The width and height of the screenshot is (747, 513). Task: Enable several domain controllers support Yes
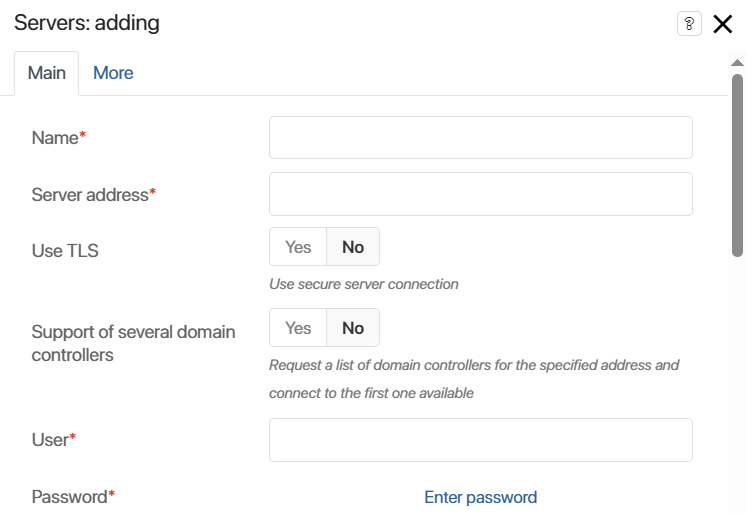coord(298,328)
